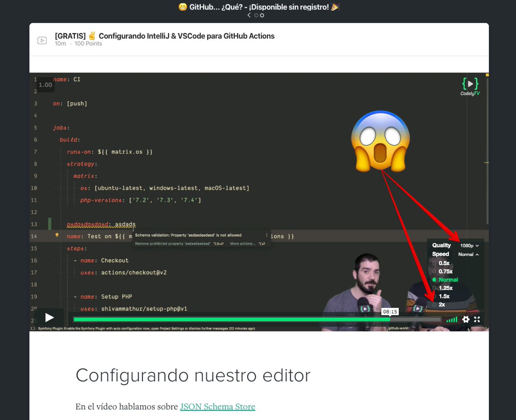Viewport: 516px width, 420px height.
Task: Select 1.5x playback speed
Action: [x=441, y=296]
